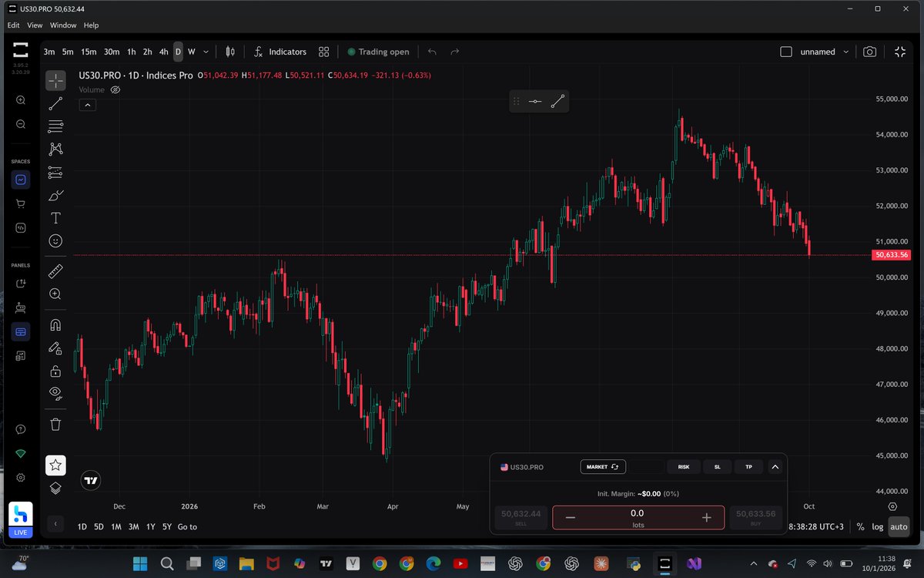
Task: Select horizontal line in floating toolbar
Action: [535, 101]
